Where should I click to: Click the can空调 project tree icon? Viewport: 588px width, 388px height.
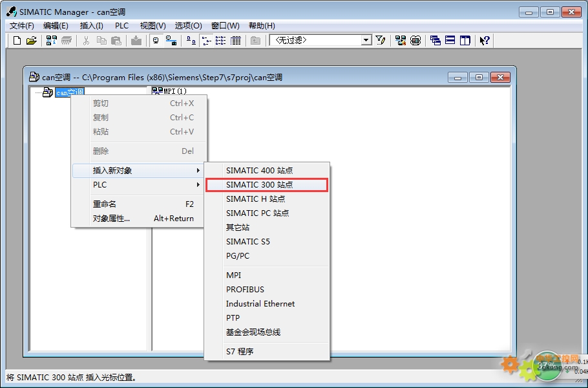click(48, 92)
